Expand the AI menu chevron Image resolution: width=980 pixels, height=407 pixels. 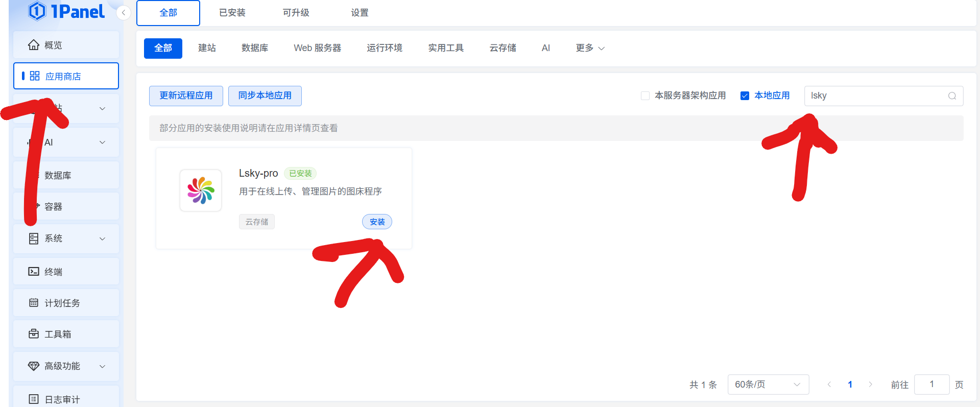(x=102, y=142)
